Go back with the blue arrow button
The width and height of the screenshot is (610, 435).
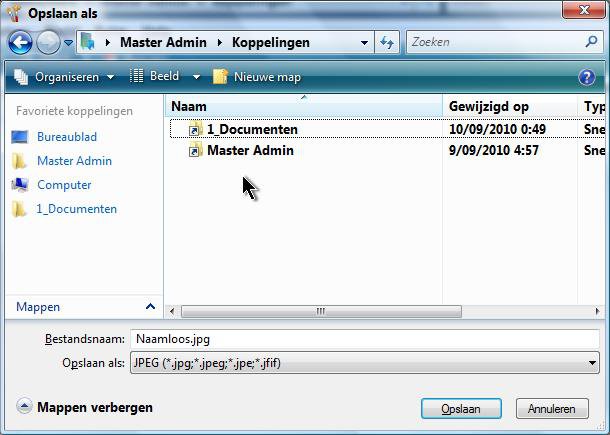tap(20, 42)
